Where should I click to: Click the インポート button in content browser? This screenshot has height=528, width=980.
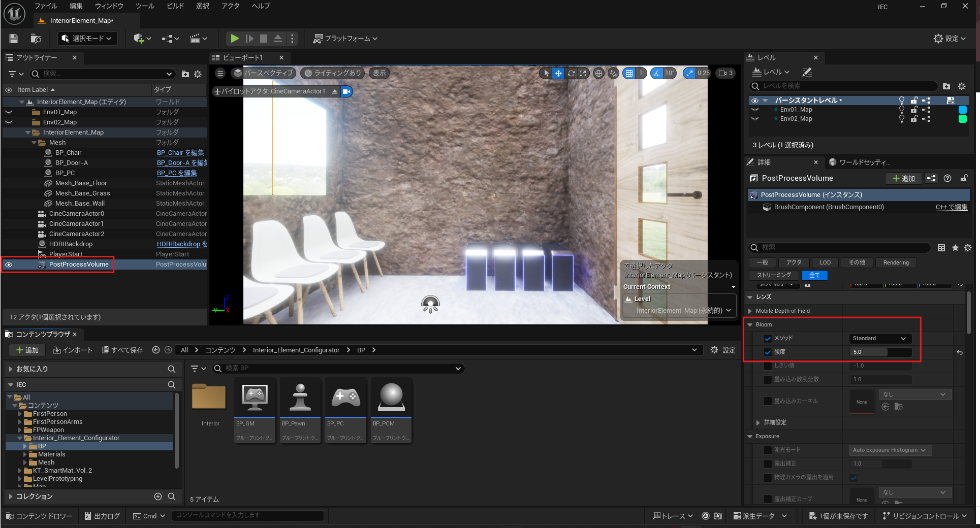(x=73, y=350)
